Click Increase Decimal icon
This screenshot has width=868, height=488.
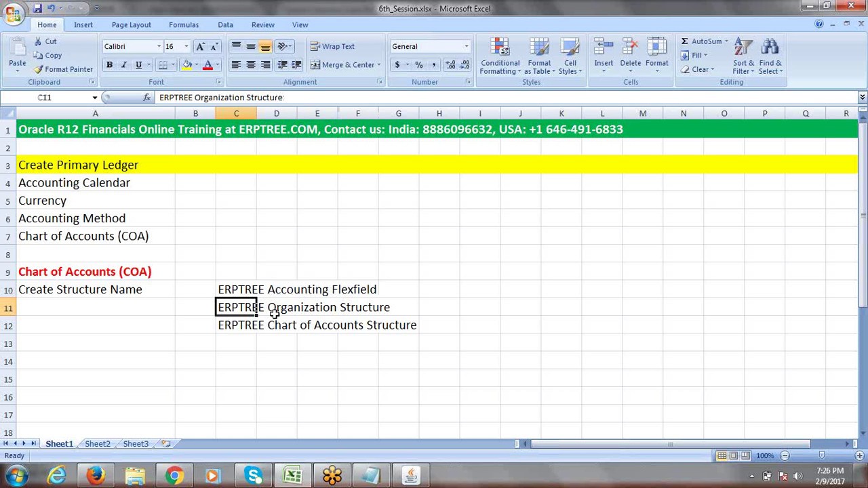point(450,65)
